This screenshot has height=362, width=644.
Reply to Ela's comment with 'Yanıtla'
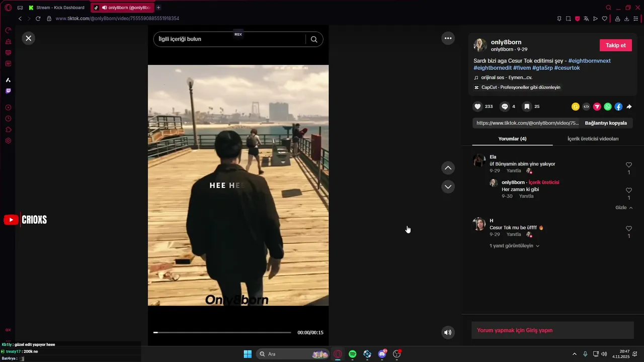click(x=514, y=171)
